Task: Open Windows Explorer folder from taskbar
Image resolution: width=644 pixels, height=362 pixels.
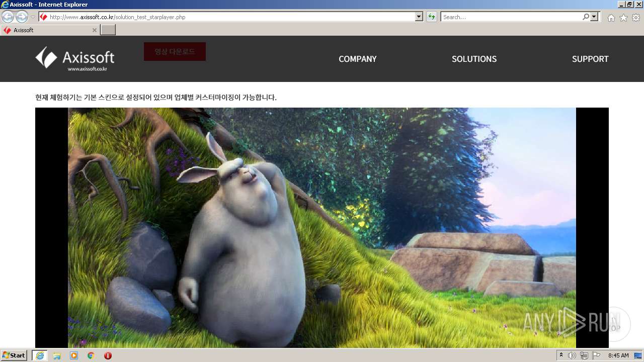Action: click(57, 355)
